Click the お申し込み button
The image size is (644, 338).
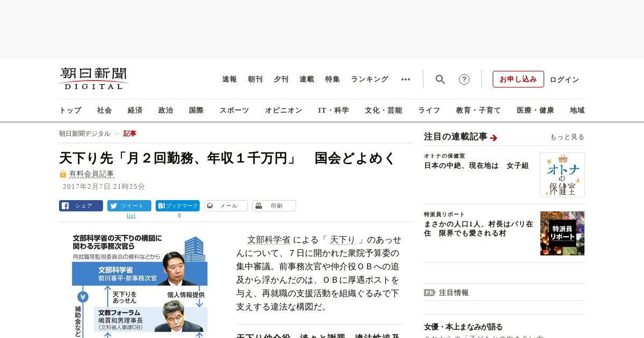[518, 79]
